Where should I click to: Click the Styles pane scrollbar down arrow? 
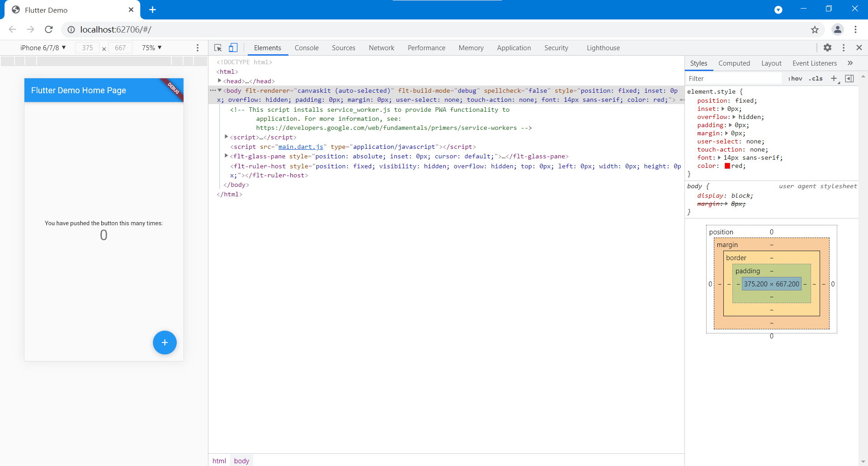[863, 462]
